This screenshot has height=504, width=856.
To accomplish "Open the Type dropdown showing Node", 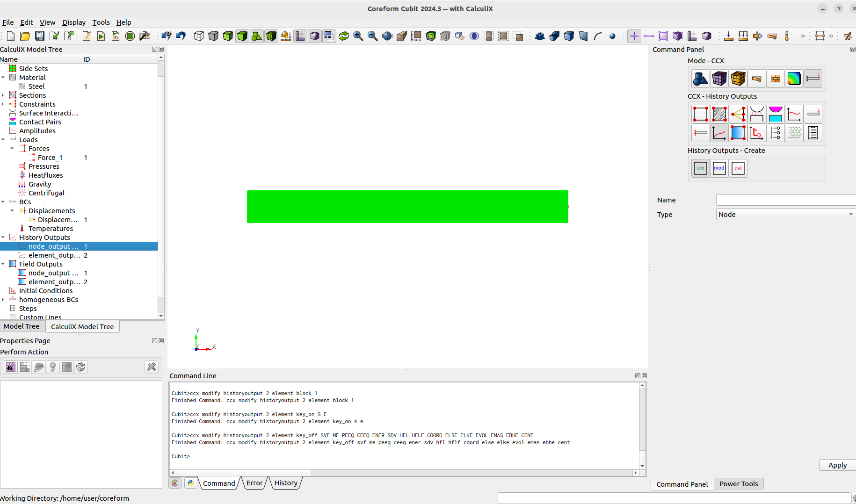I will point(785,214).
